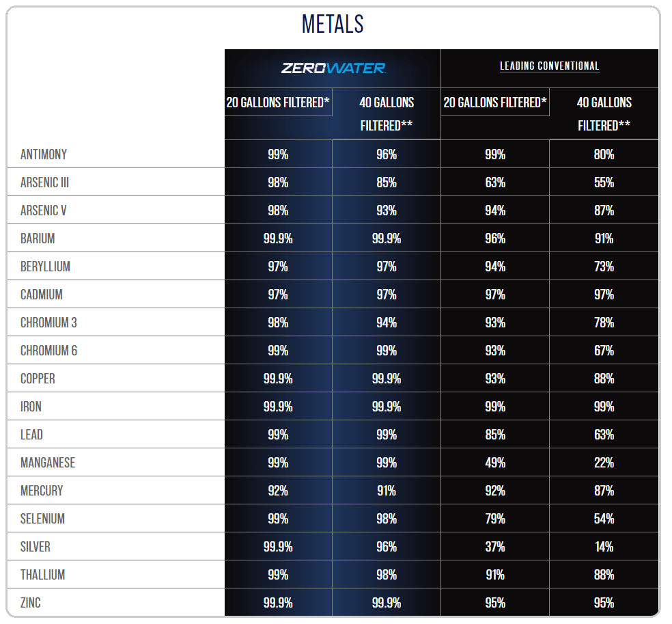Select the Beryllium row label
Screen dimensions: 672x624
click(x=45, y=267)
